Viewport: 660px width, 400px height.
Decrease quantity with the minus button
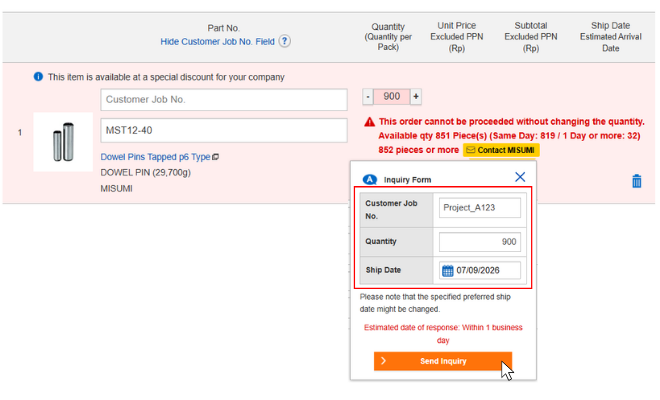coord(367,97)
